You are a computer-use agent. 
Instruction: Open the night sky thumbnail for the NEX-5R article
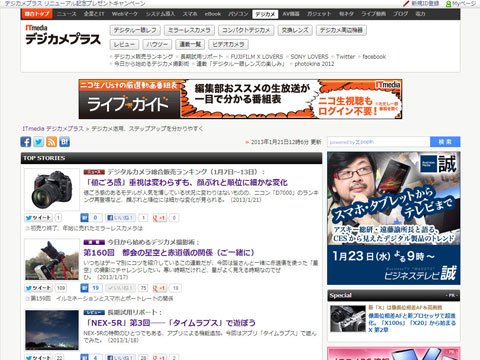[52, 330]
